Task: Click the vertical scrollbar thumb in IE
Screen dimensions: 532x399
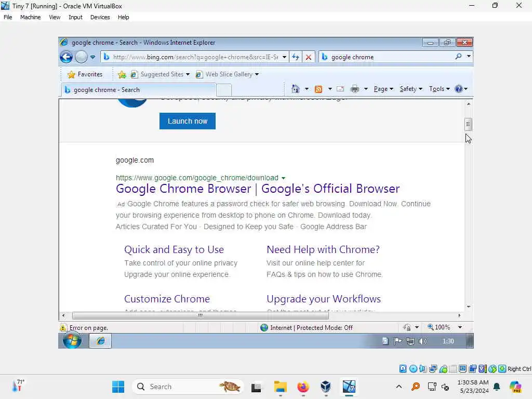Action: point(468,124)
